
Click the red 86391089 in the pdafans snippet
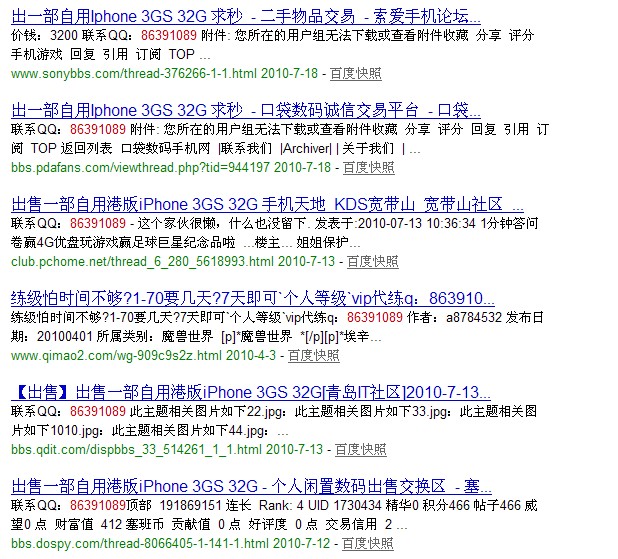(98, 129)
